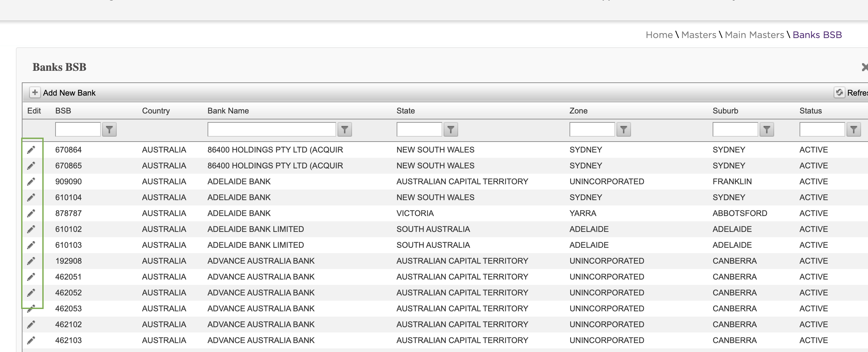
Task: Open Main Masters breadcrumb link
Action: tap(754, 35)
